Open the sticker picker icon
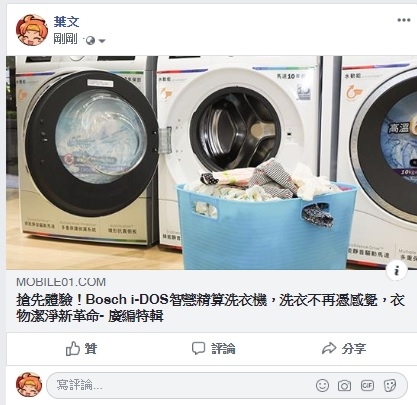The height and width of the screenshot is (405, 417). point(390,386)
